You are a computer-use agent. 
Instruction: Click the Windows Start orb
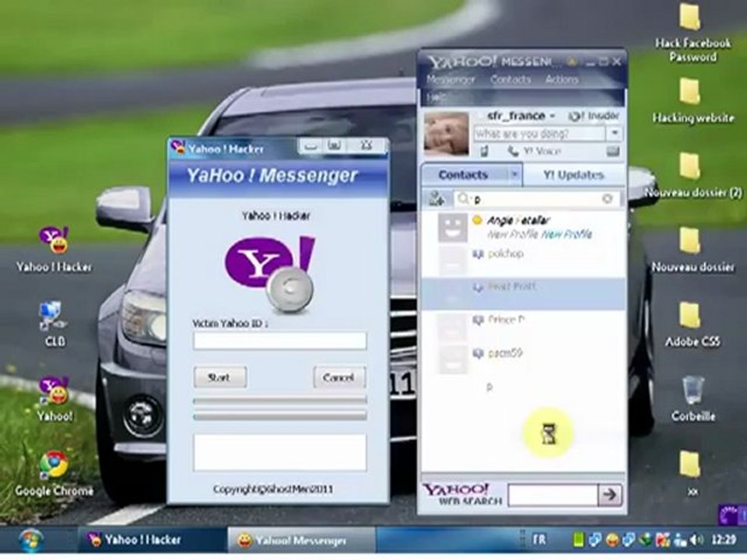coord(31,541)
